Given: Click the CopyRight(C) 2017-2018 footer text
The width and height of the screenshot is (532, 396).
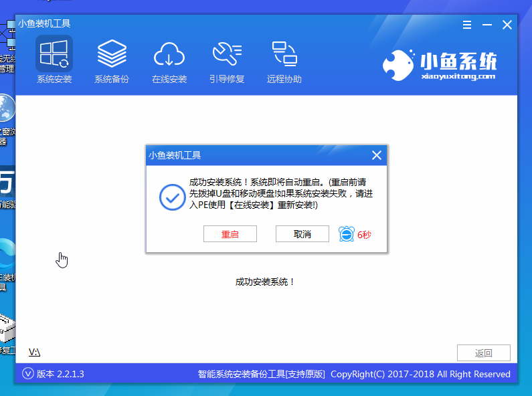Looking at the screenshot, I should coord(420,374).
